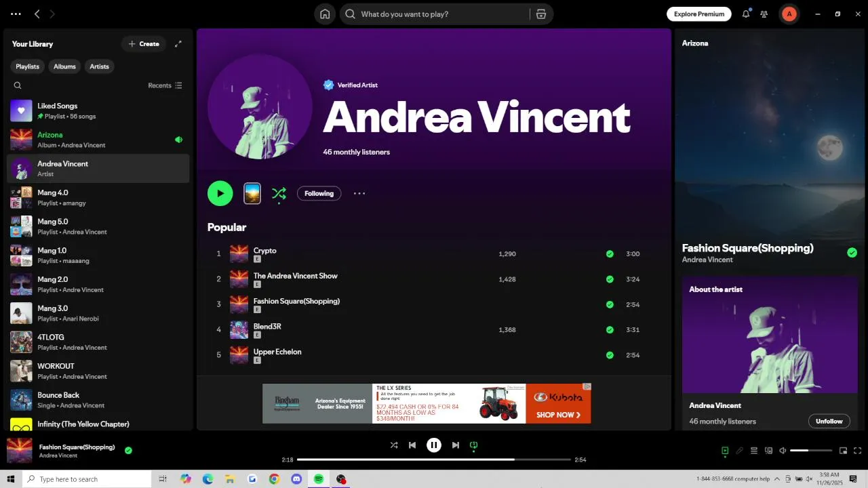Image resolution: width=868 pixels, height=488 pixels.
Task: Toggle artist page shuffle icon
Action: coord(279,194)
